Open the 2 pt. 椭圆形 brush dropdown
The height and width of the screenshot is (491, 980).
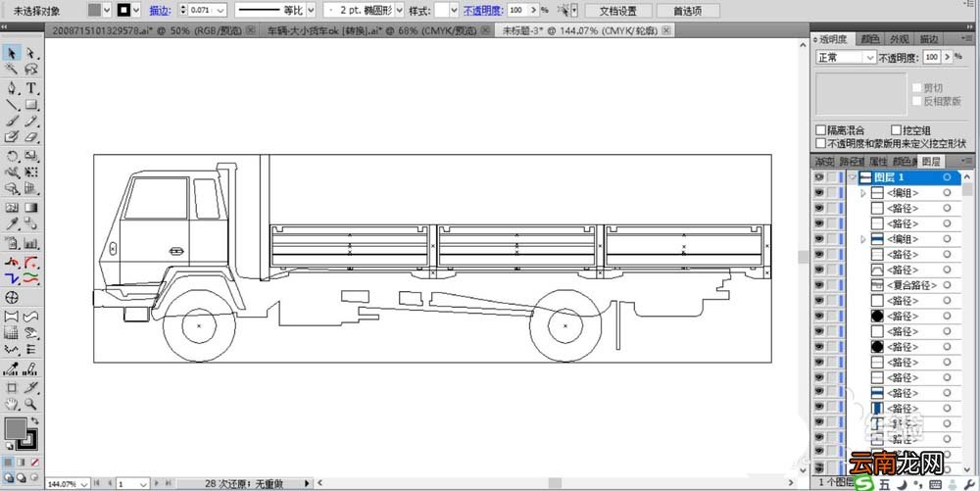pos(400,10)
